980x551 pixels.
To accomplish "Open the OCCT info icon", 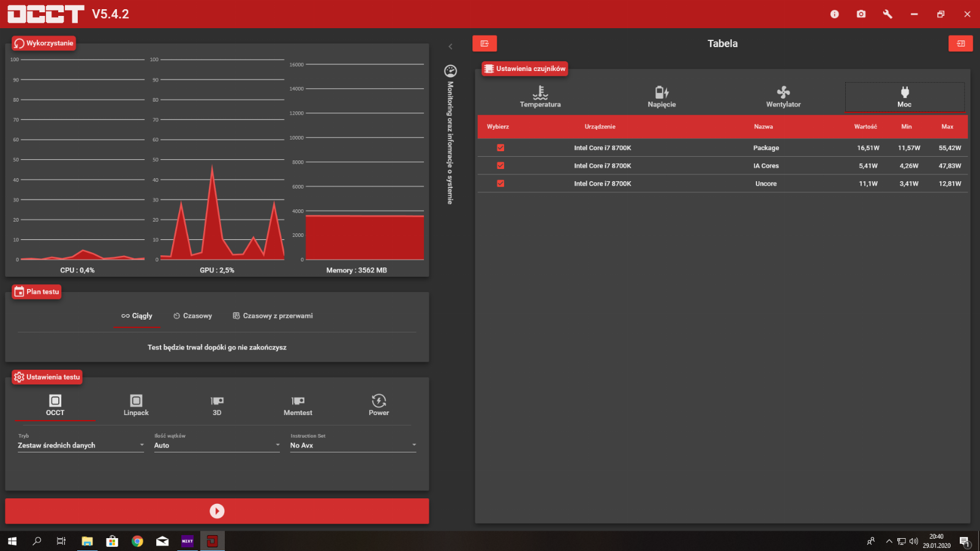I will 834,14.
